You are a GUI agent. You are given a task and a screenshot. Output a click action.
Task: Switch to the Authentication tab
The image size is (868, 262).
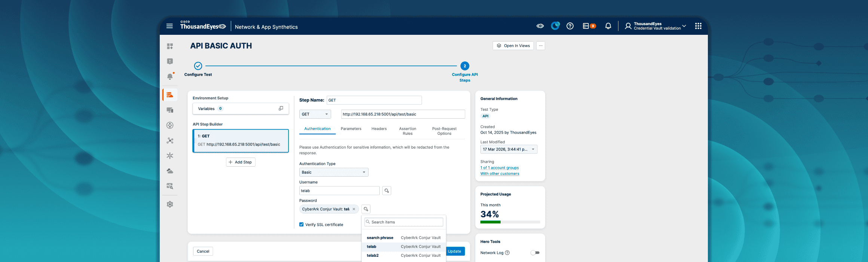pyautogui.click(x=317, y=129)
